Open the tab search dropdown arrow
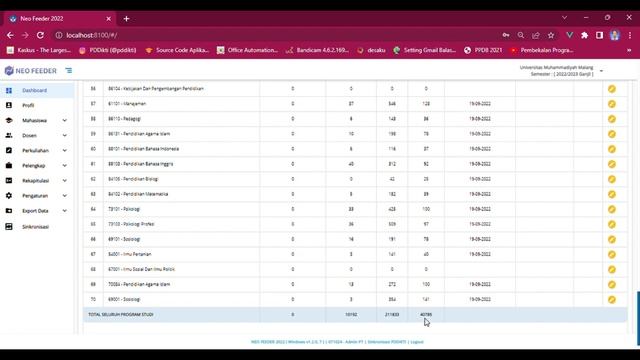 click(564, 18)
